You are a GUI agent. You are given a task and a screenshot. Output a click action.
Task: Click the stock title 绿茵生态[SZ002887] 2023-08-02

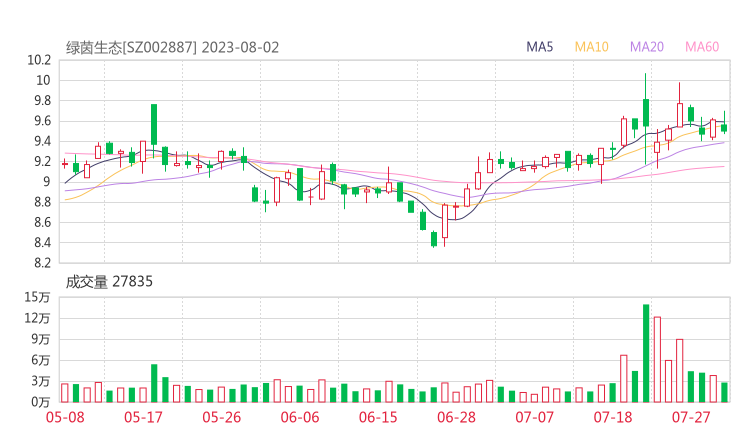click(x=172, y=48)
